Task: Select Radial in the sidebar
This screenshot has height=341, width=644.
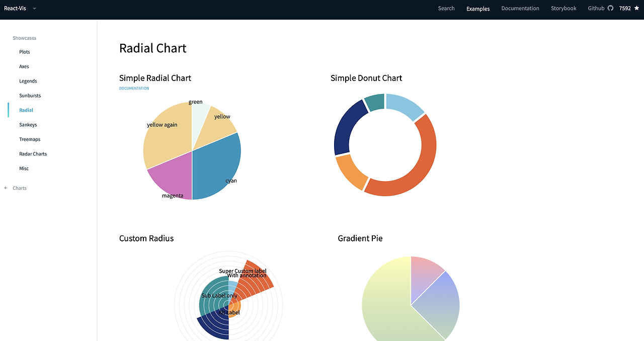Action: [x=26, y=110]
